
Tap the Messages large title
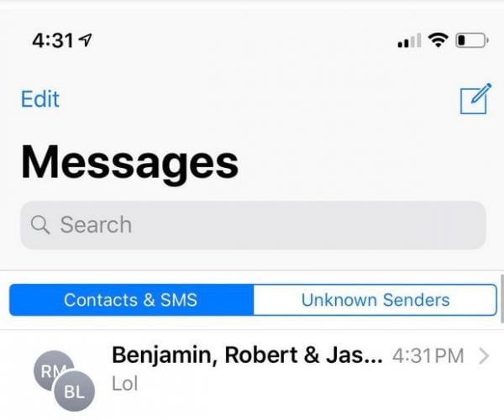(130, 163)
